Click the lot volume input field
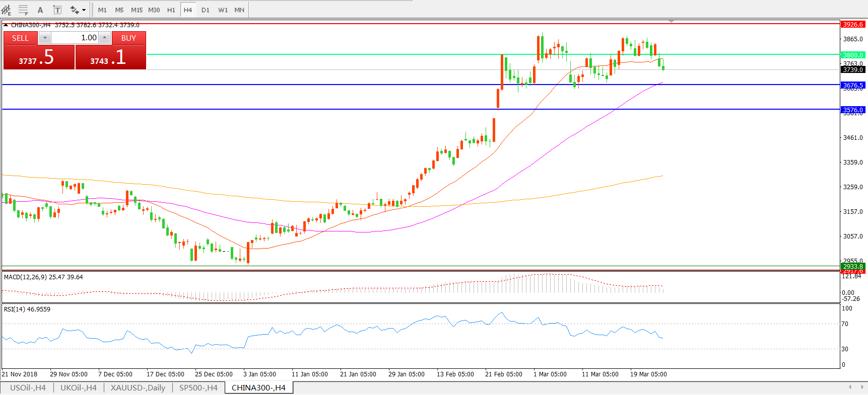This screenshot has height=395, width=868. 75,38
